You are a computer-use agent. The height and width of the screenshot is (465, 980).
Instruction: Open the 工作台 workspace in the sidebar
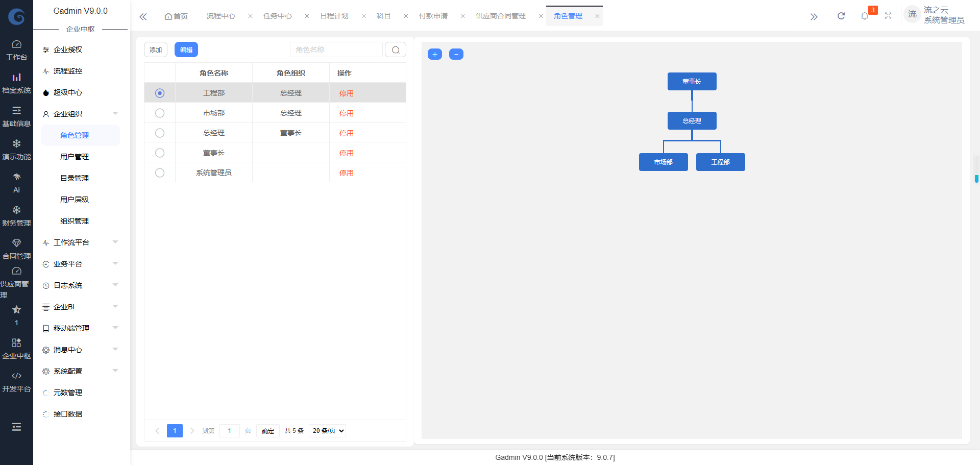click(x=16, y=50)
